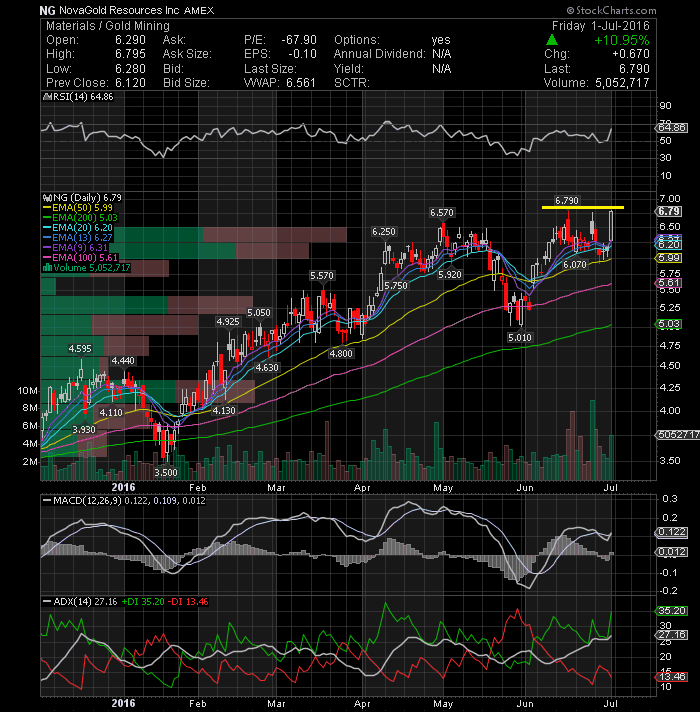Click the SCTR label
The height and width of the screenshot is (712, 700).
pos(352,83)
